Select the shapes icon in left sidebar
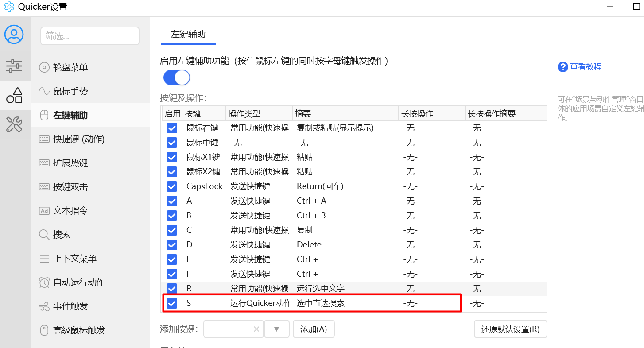This screenshot has width=644, height=348. [x=14, y=95]
